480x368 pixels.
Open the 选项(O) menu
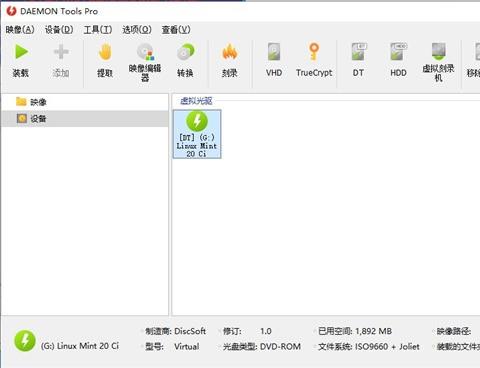pyautogui.click(x=137, y=30)
